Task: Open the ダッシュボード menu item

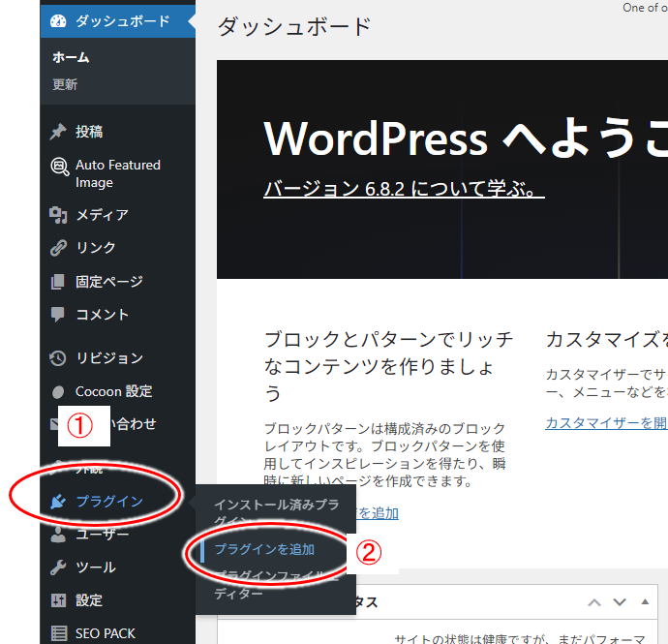Action: coord(118,21)
